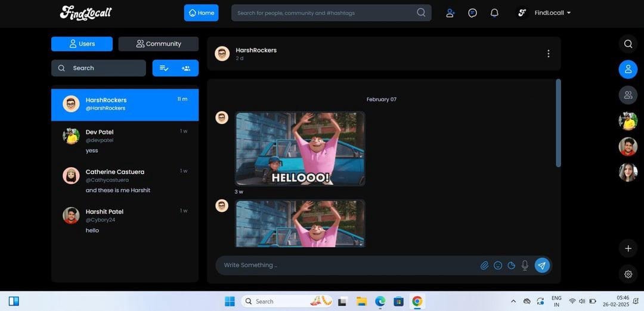Viewport: 644px width, 311px height.
Task: Click the create group people icon
Action: [186, 68]
